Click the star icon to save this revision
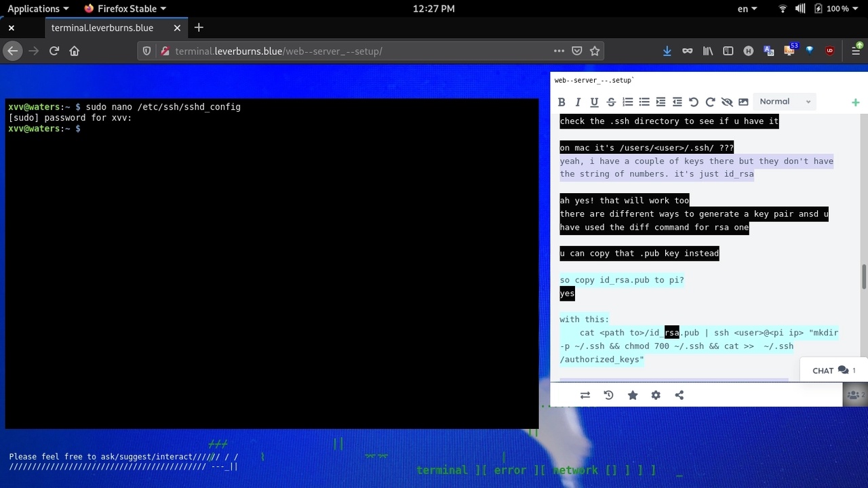The width and height of the screenshot is (868, 488). [633, 395]
